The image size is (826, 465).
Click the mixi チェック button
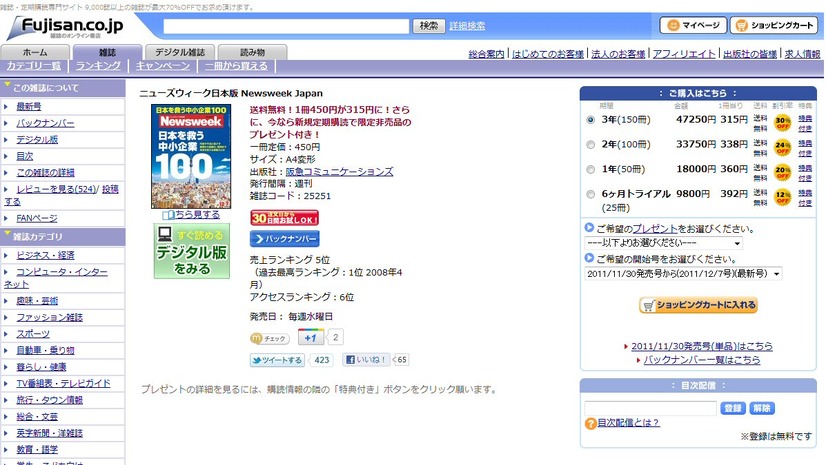[x=269, y=338]
